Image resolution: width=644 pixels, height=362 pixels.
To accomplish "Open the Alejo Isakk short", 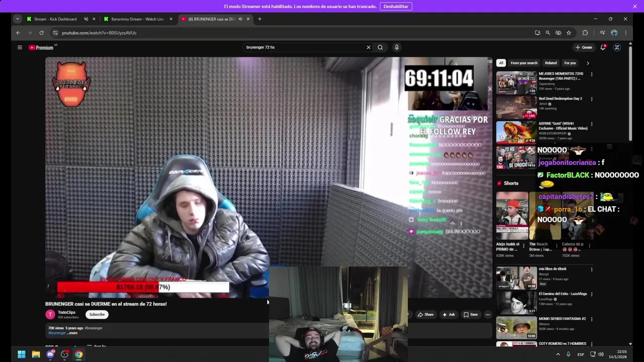I will coord(512,216).
